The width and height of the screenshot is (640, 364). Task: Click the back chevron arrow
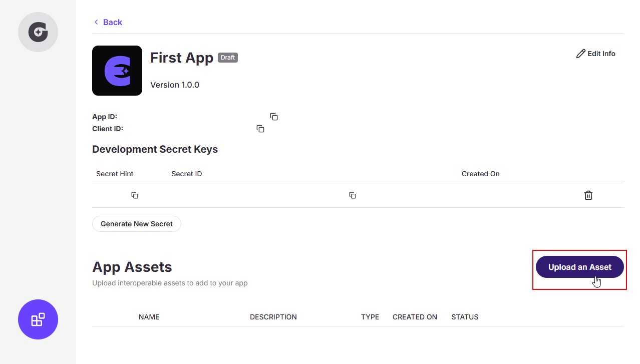(x=96, y=22)
